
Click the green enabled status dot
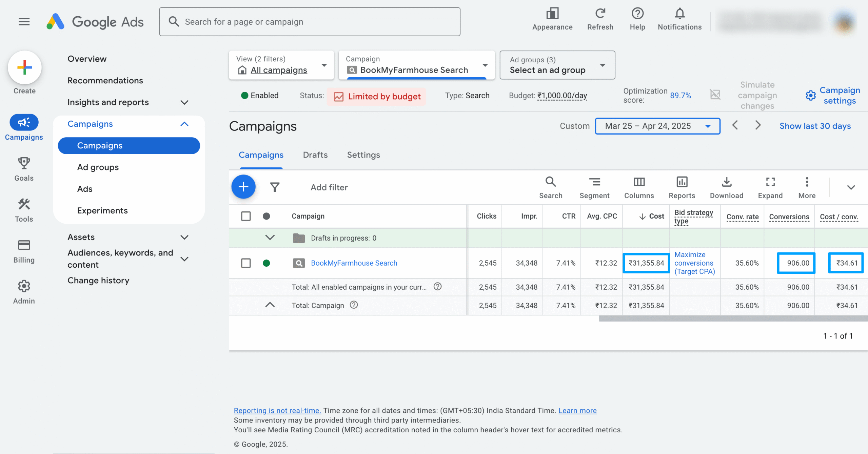click(266, 263)
